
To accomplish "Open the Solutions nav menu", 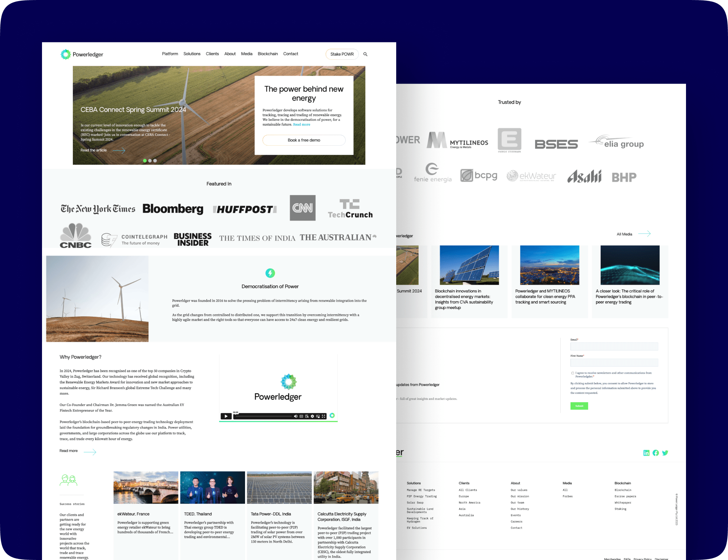I will coord(192,54).
